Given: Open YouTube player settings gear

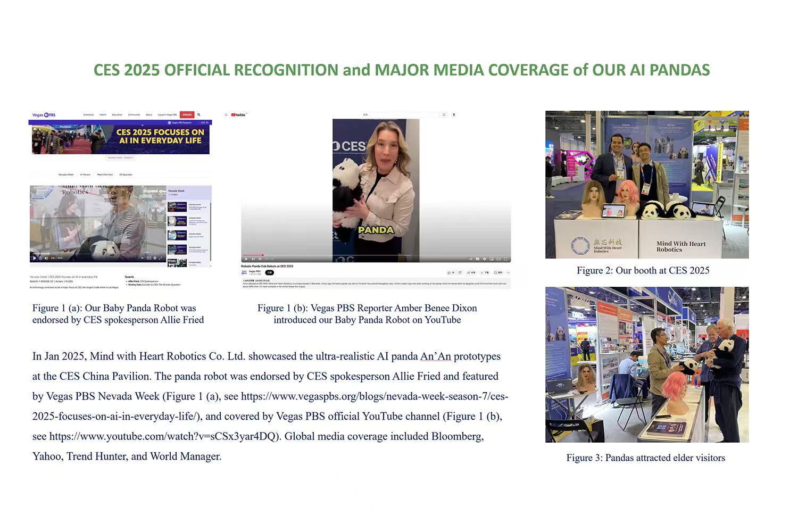Looking at the screenshot, I should tap(484, 259).
